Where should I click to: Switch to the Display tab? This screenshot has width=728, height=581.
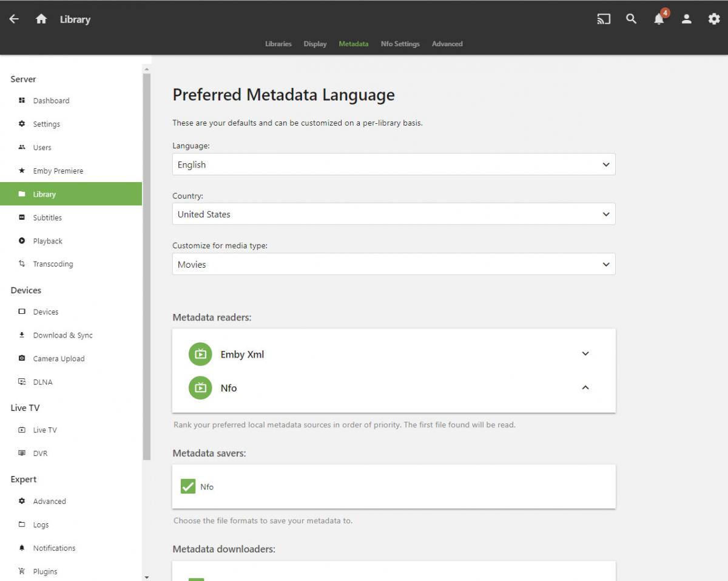coord(315,44)
